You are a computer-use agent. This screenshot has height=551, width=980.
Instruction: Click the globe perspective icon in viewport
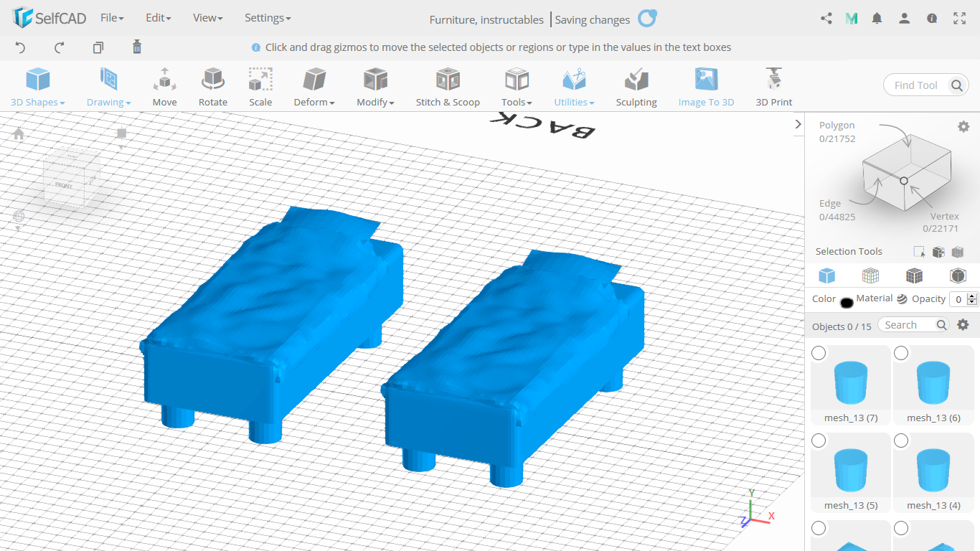pyautogui.click(x=19, y=216)
